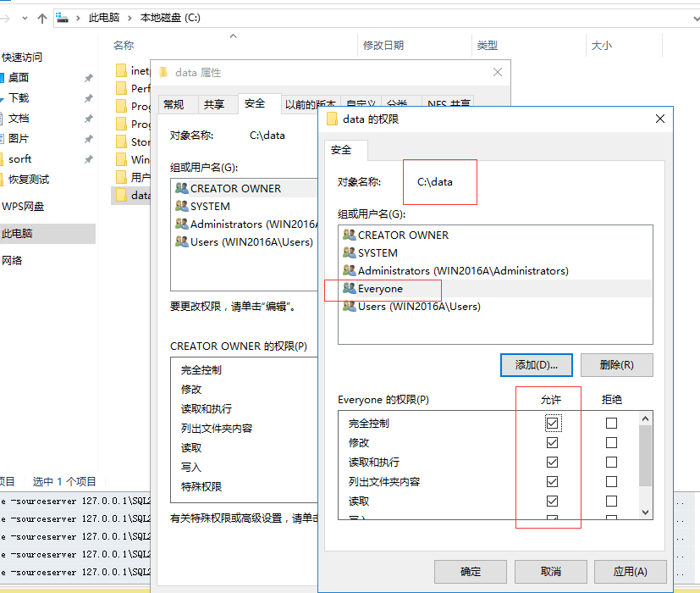Image resolution: width=700 pixels, height=593 pixels.
Task: Click pin icon next to 文档
Action: click(x=88, y=119)
